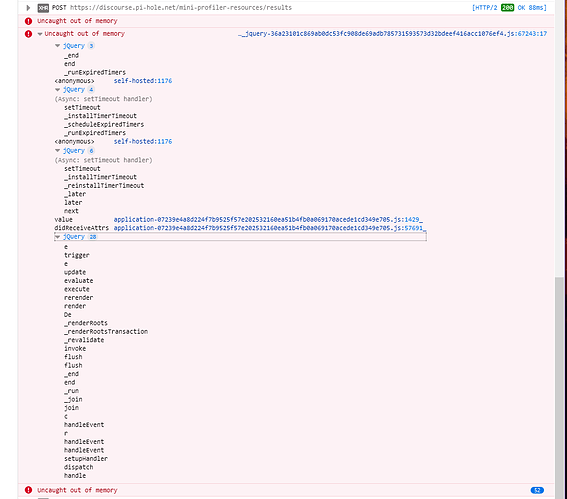Open application js link at line 57691

[270, 228]
